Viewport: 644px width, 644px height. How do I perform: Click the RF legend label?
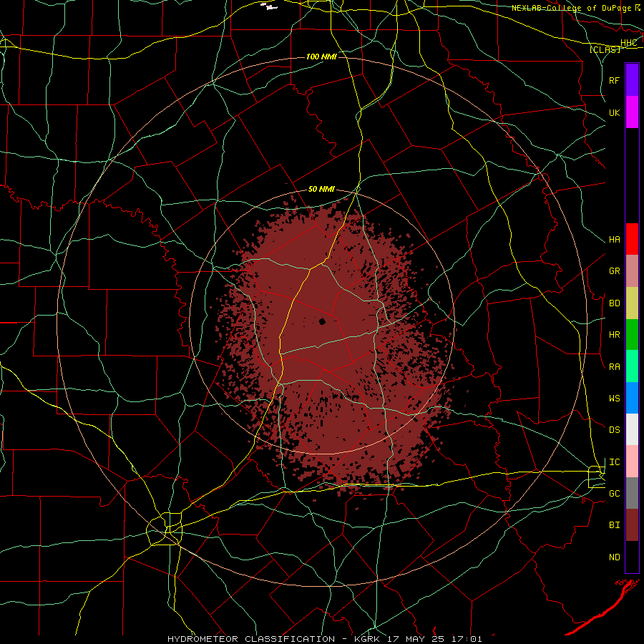click(x=615, y=80)
